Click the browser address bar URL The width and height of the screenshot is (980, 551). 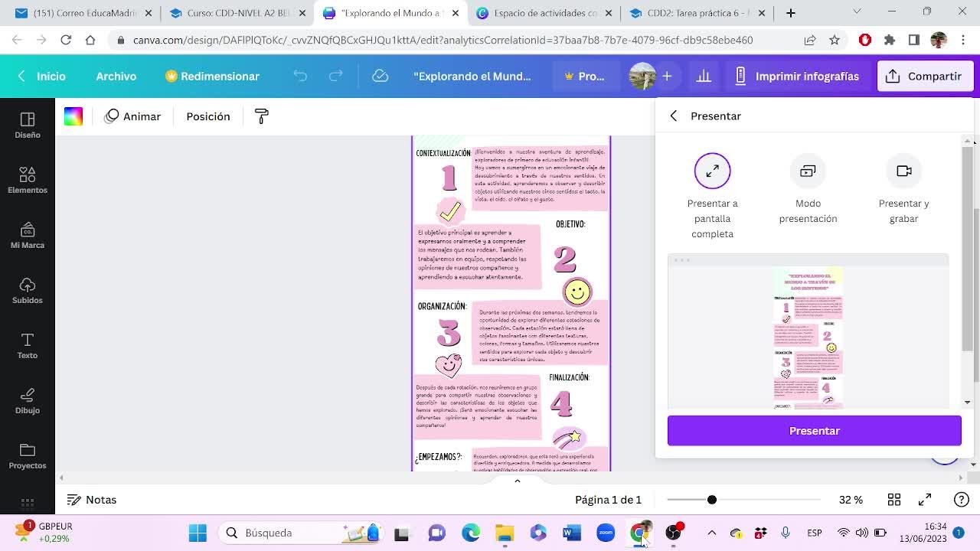coord(443,40)
